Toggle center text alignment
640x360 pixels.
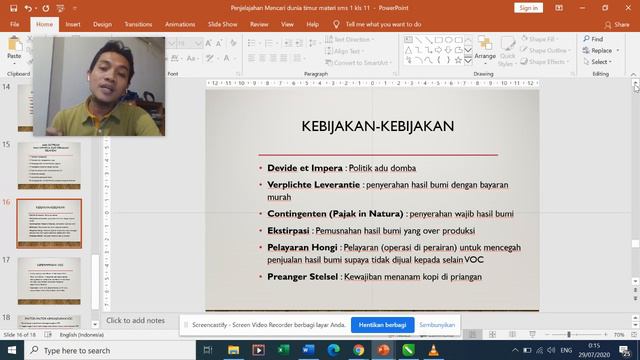(262, 58)
